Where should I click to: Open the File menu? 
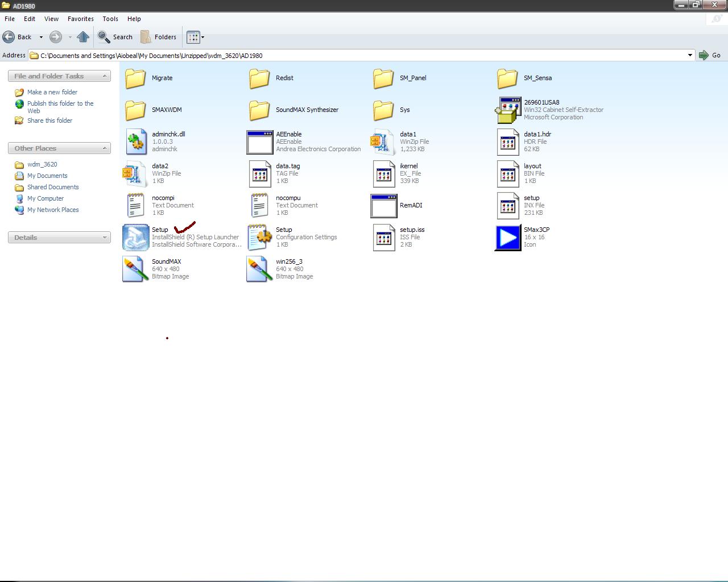[x=10, y=19]
